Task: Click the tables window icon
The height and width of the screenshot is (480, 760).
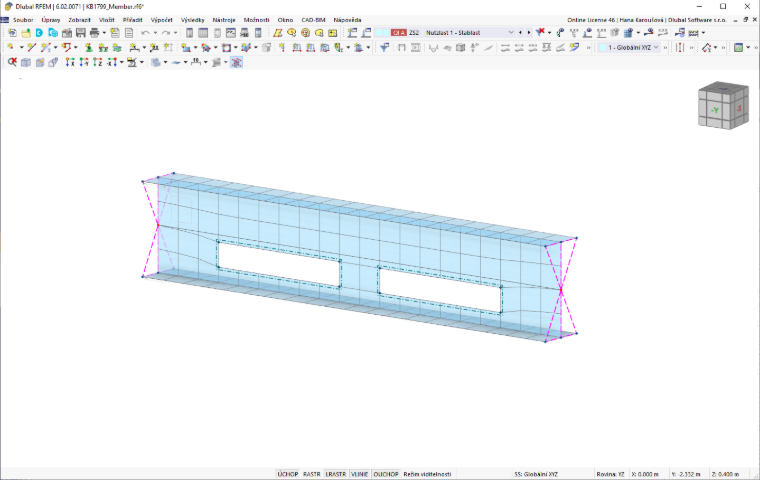Action: coord(203,32)
